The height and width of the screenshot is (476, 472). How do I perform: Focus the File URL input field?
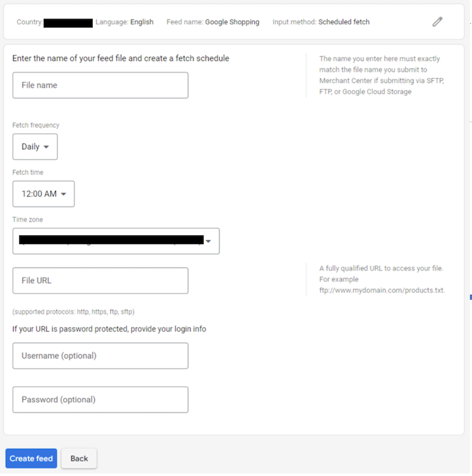click(100, 281)
